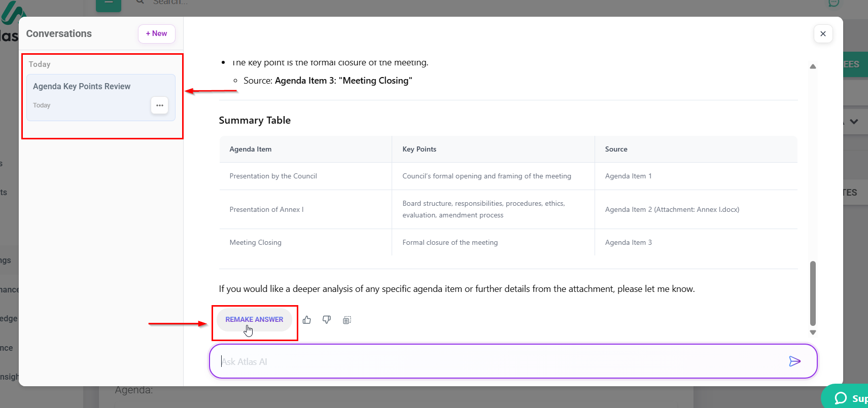Click the thumbs down feedback icon

[x=327, y=320]
